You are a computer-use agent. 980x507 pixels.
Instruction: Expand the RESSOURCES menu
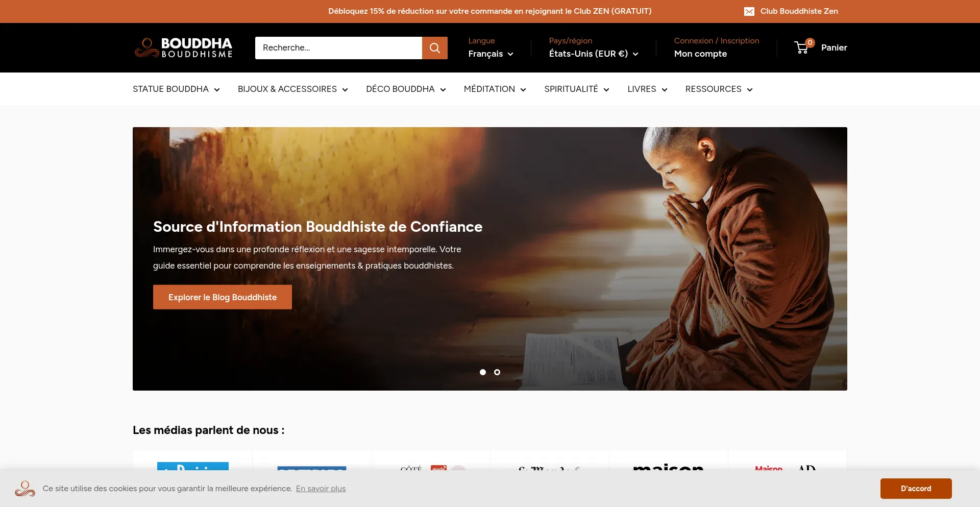719,89
